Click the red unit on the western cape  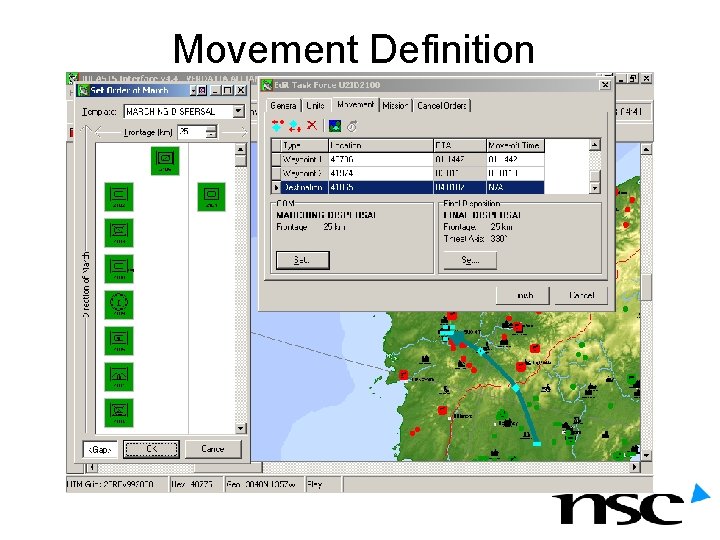[403, 375]
